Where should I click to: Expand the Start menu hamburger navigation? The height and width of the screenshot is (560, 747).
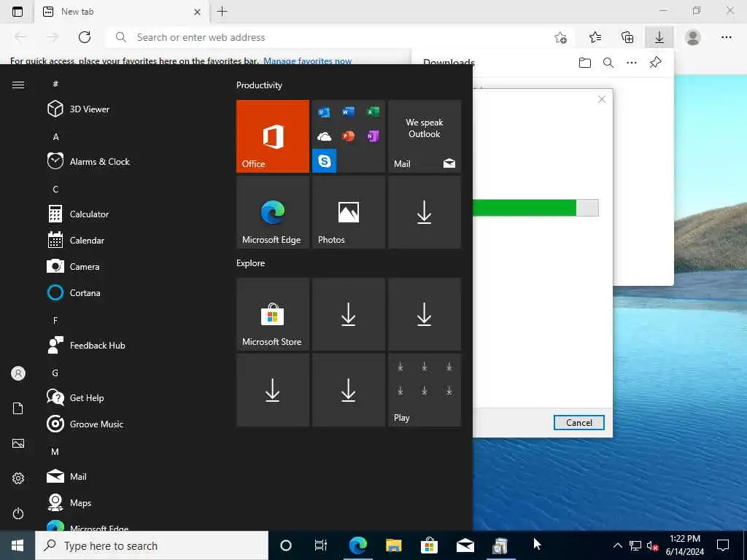[18, 85]
